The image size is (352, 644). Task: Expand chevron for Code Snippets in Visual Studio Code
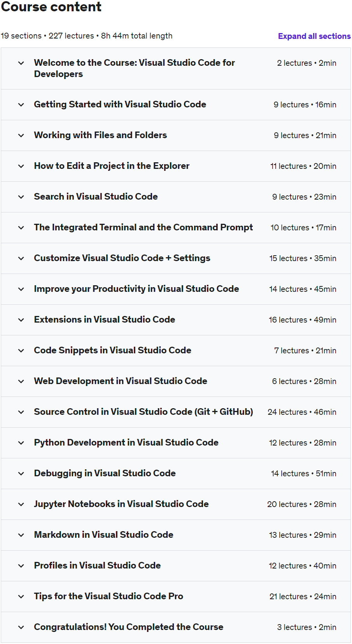[x=21, y=351]
